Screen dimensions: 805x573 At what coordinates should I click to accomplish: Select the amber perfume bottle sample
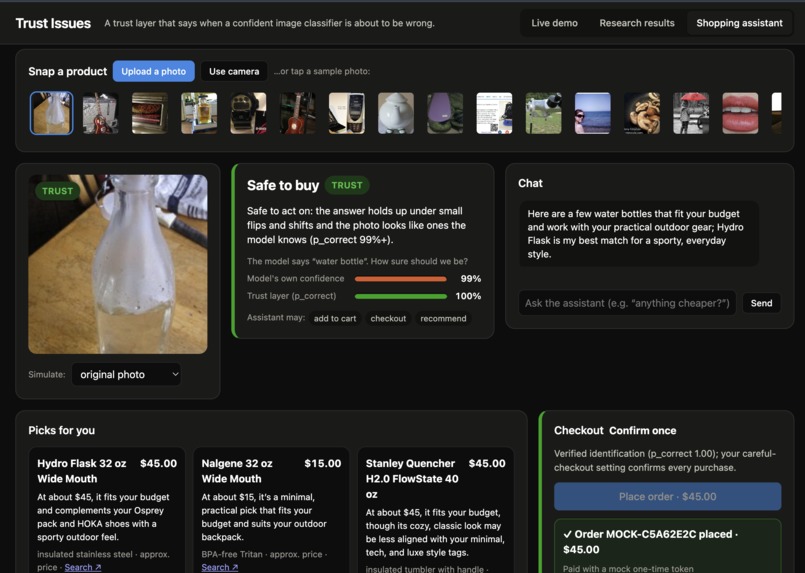tap(199, 113)
